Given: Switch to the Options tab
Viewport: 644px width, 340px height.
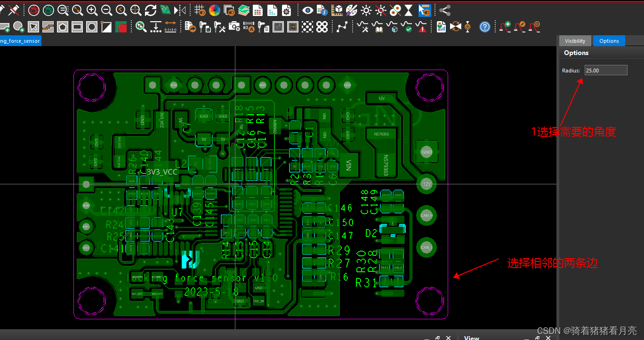Looking at the screenshot, I should coord(609,41).
